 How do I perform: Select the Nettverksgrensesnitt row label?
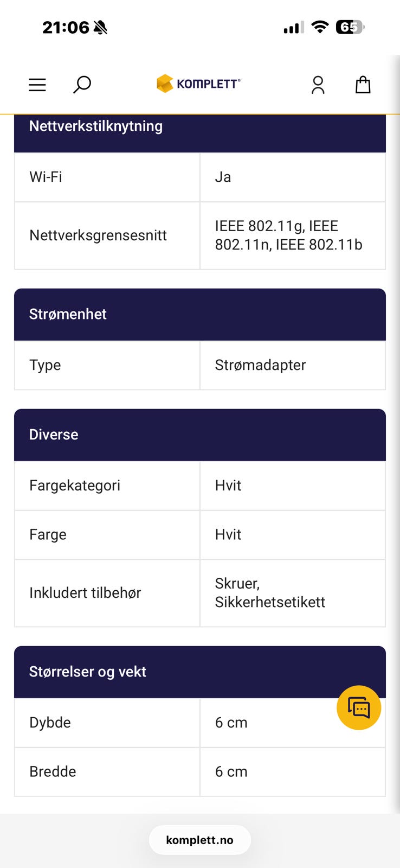(98, 235)
